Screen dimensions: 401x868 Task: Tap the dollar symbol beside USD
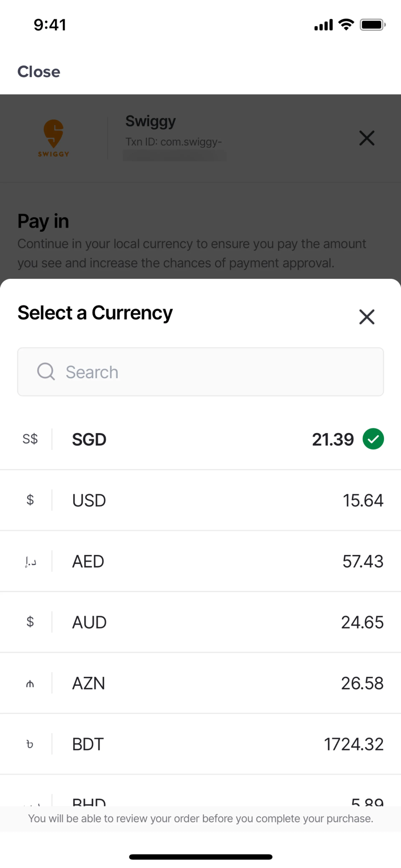pyautogui.click(x=30, y=500)
